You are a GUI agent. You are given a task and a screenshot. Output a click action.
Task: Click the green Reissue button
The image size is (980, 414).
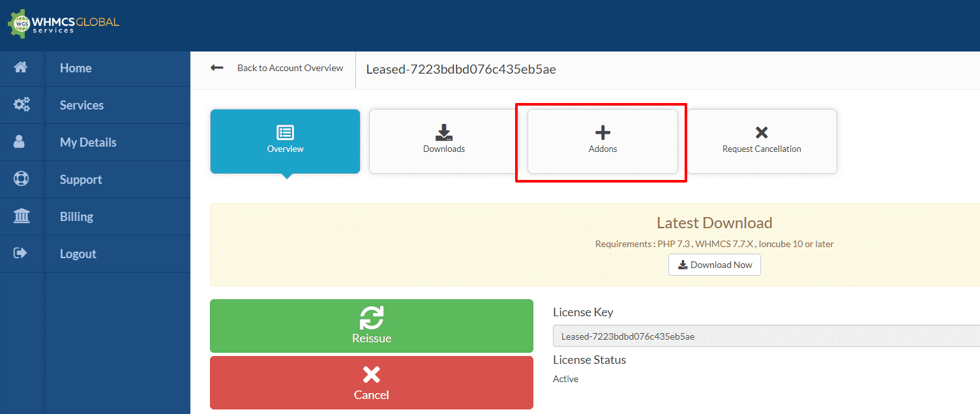coord(371,326)
